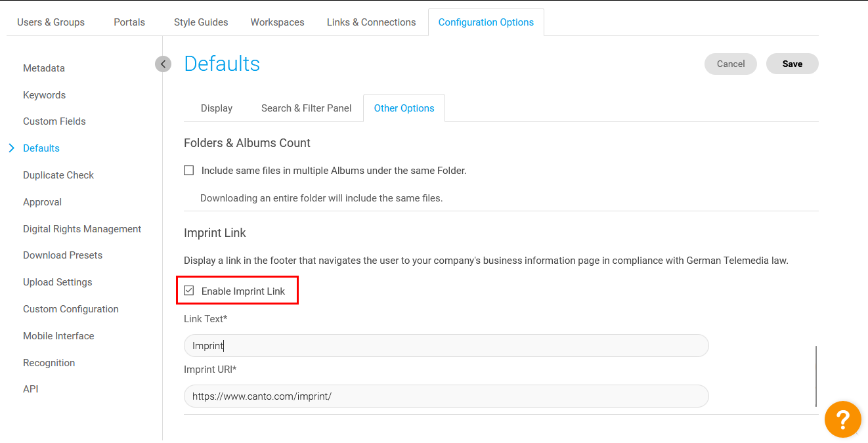The image size is (868, 443).
Task: Click the Imprint URI text field
Action: [x=446, y=396]
